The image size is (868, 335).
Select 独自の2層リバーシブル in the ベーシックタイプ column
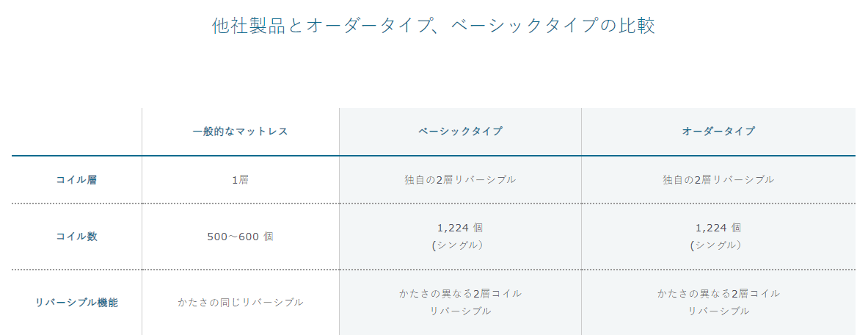point(460,180)
